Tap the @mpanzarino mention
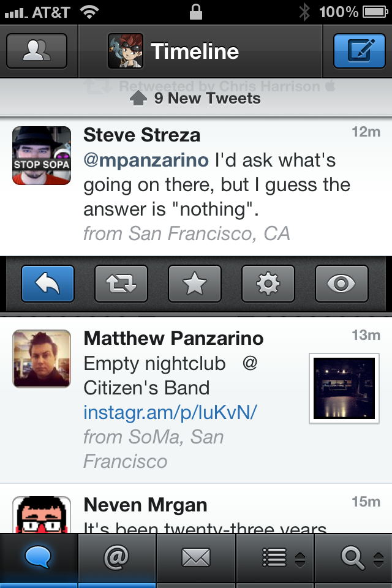Viewport: 392px width, 588px height. point(146,160)
